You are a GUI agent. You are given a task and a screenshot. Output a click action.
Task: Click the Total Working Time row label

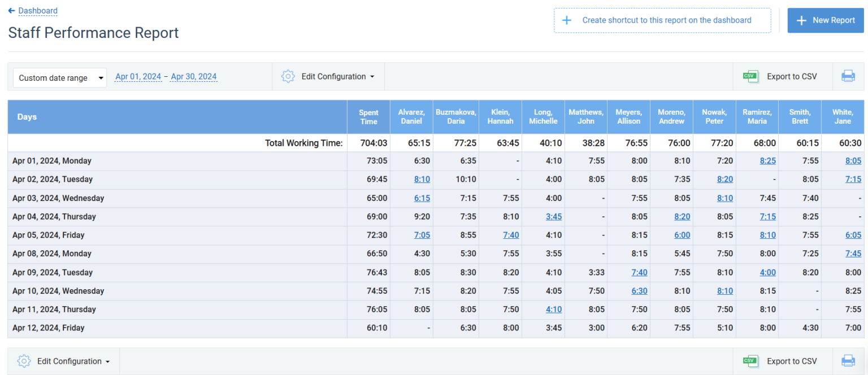303,143
